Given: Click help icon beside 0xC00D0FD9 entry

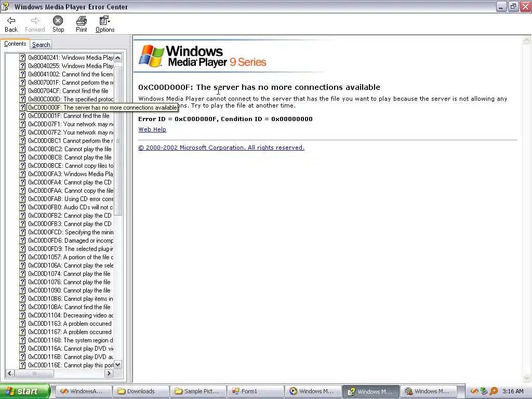Looking at the screenshot, I should click(22, 249).
